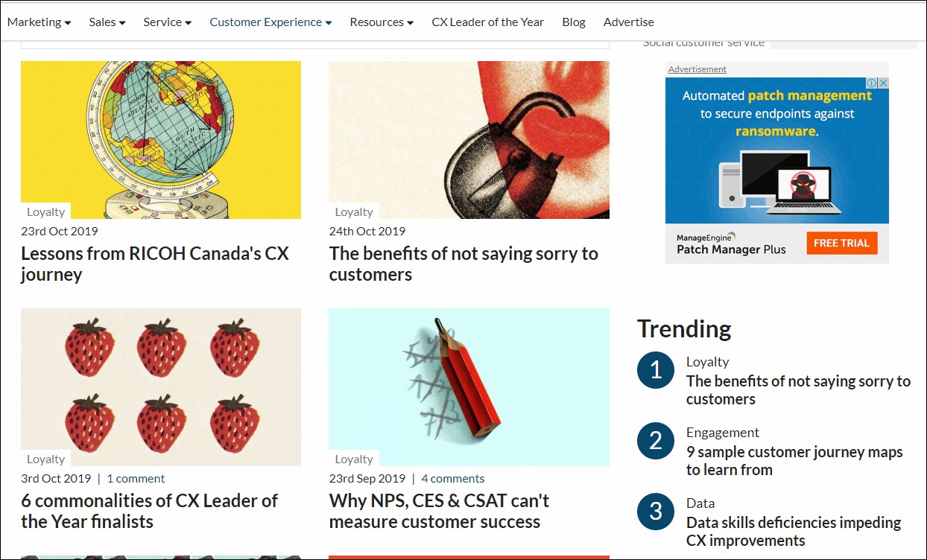Open the red pencil article image
Viewport: 927px width, 560px height.
469,386
